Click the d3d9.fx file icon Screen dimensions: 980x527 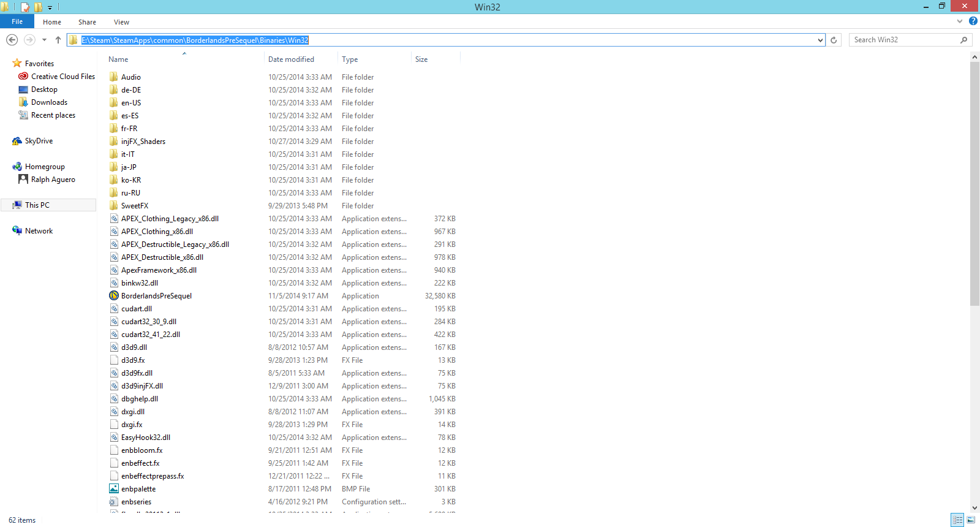coord(114,360)
